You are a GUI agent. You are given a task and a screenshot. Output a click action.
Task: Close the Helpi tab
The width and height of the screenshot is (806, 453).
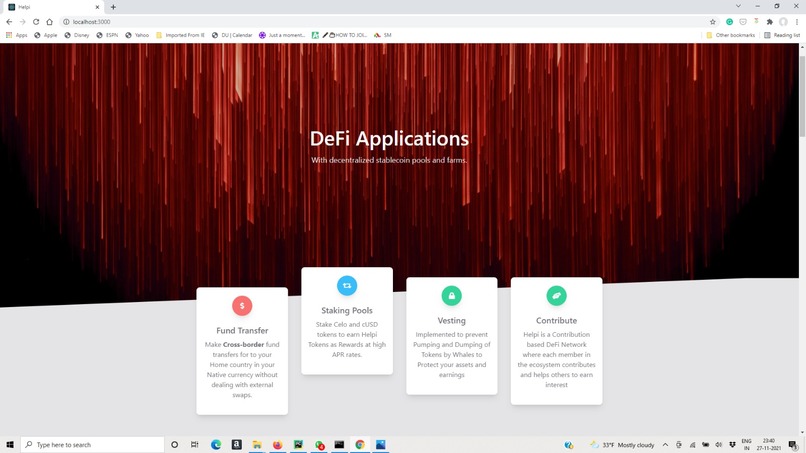click(97, 7)
